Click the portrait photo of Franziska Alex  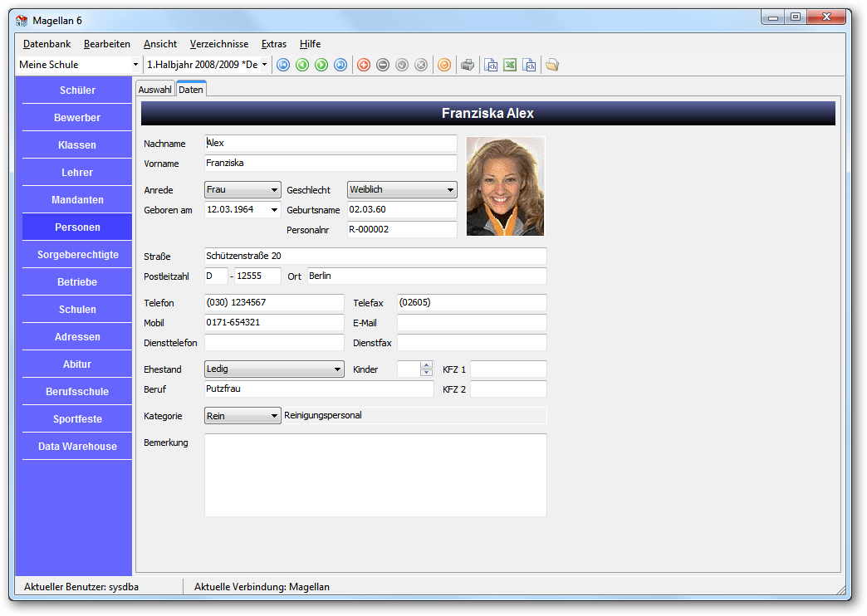point(506,186)
